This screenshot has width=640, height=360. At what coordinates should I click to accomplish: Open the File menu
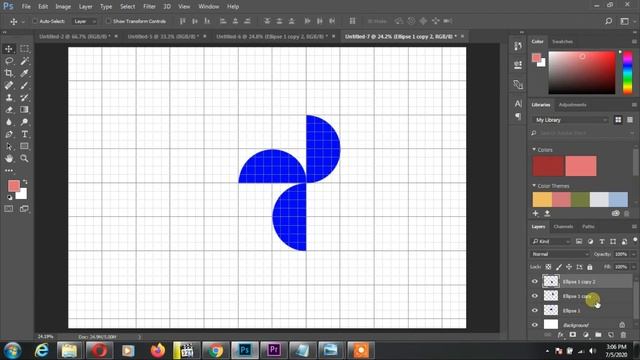coord(26,7)
